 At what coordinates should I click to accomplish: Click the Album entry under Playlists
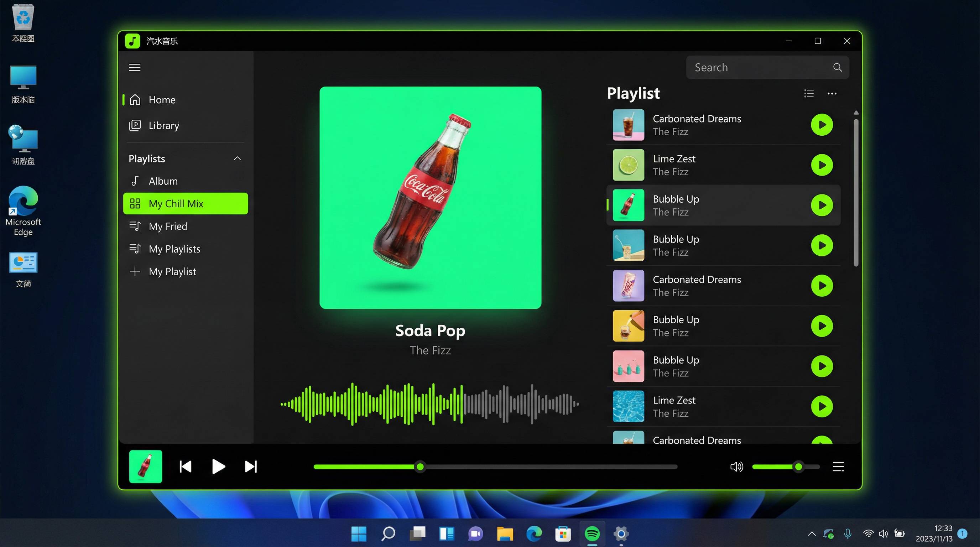(x=163, y=181)
